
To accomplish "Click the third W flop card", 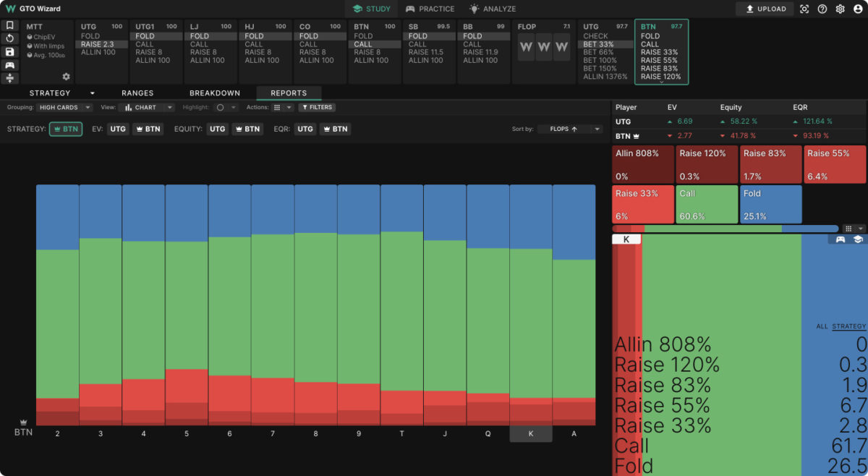I will tap(563, 47).
